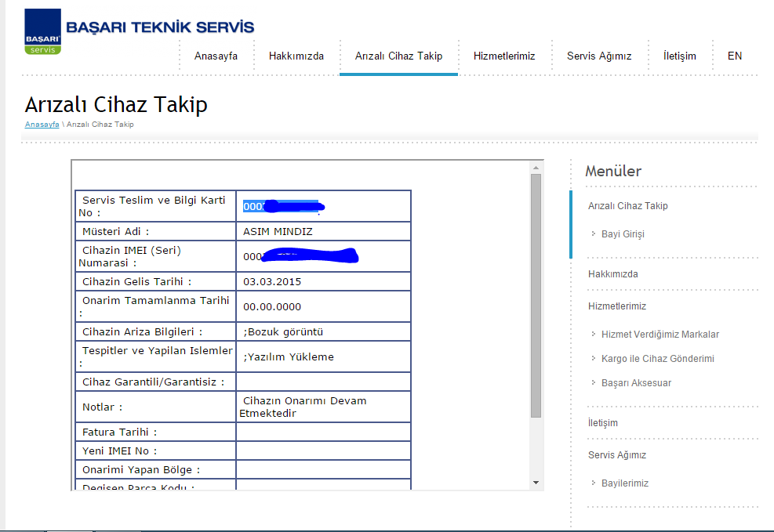Click the Fatura Tarihi label
The image size is (774, 532).
click(119, 432)
